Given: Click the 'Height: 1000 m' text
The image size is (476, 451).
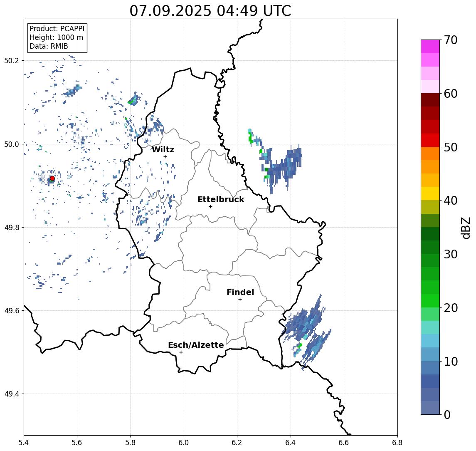Looking at the screenshot, I should click(x=56, y=38).
